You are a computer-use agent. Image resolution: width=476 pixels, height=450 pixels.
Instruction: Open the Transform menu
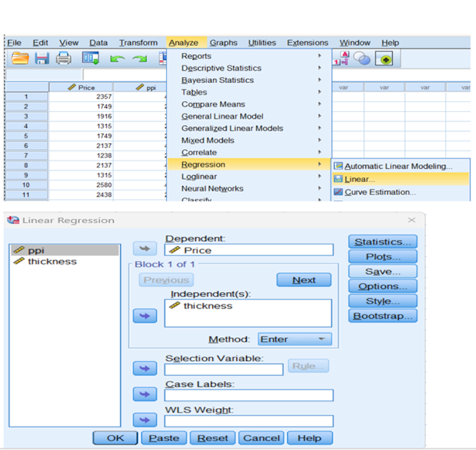tap(138, 43)
